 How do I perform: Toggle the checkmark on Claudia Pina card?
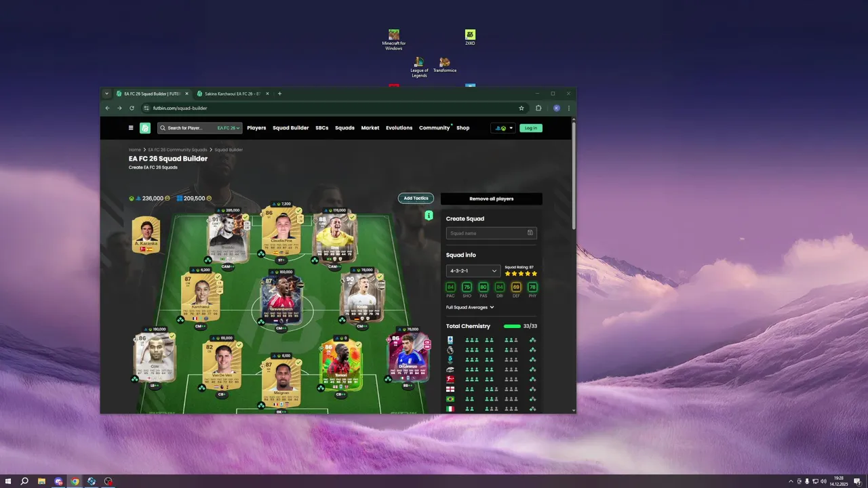point(299,211)
